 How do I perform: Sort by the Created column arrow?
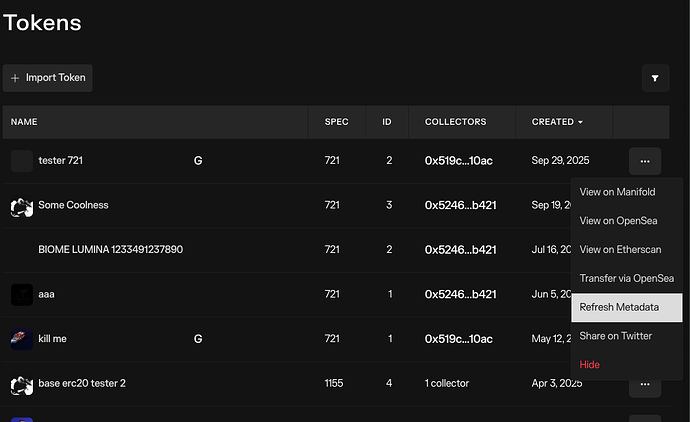(582, 122)
